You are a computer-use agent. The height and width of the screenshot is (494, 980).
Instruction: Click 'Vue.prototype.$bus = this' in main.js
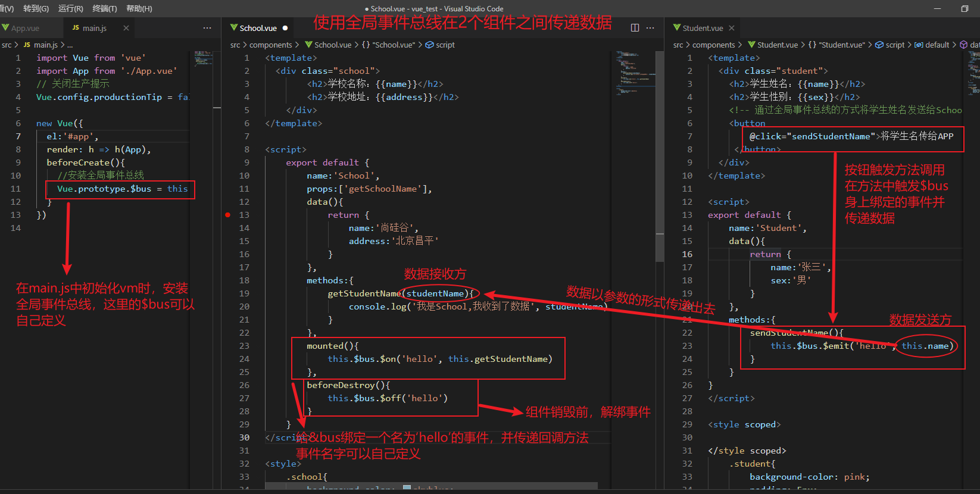(x=122, y=189)
